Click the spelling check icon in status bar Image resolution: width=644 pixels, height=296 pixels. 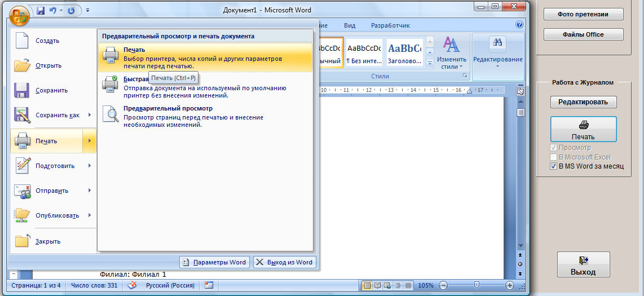click(133, 285)
